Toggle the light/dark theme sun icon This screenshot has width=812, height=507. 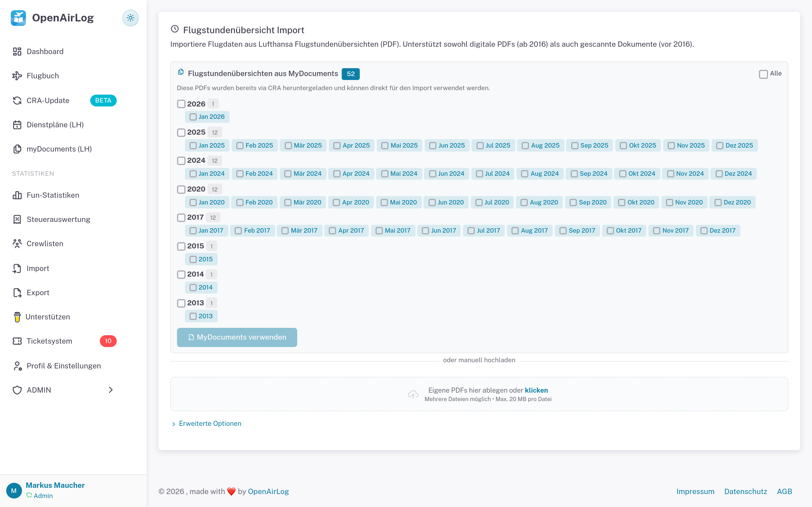click(130, 18)
